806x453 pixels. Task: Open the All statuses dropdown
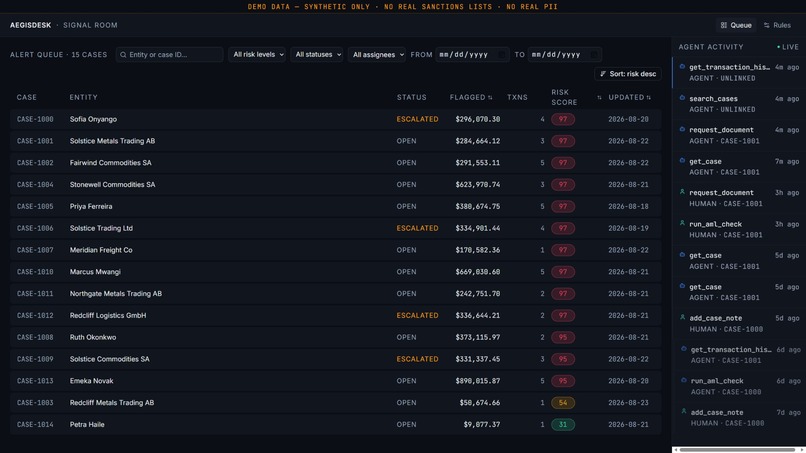coord(317,55)
